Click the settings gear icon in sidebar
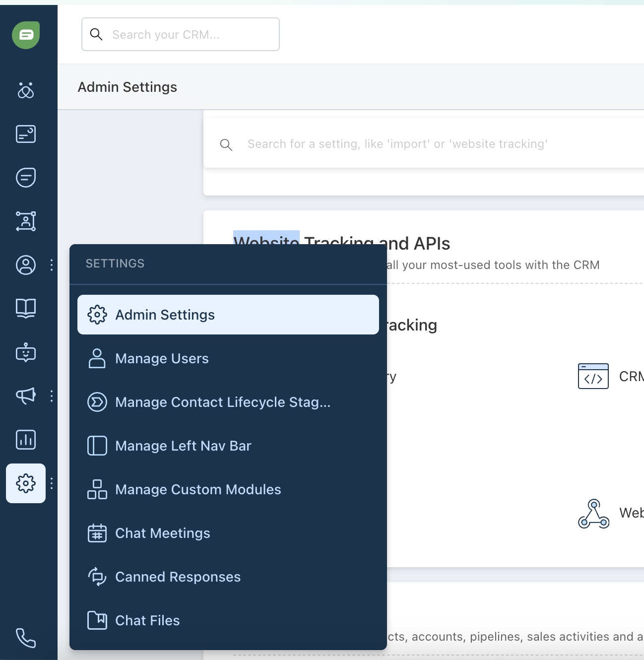 [26, 483]
